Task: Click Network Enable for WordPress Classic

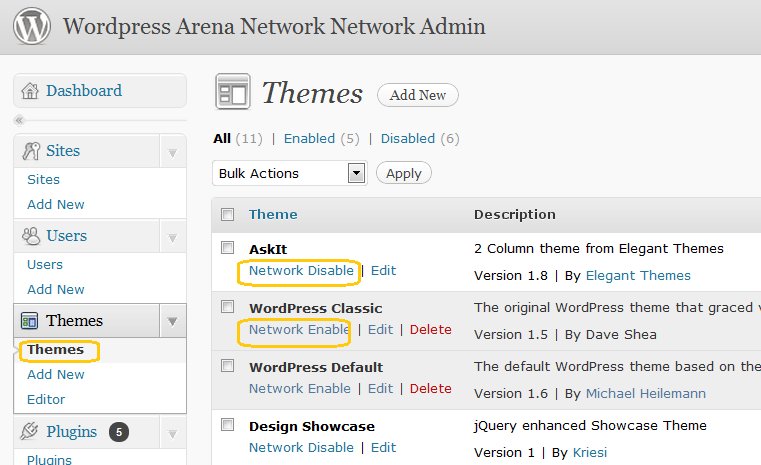Action: (x=300, y=330)
